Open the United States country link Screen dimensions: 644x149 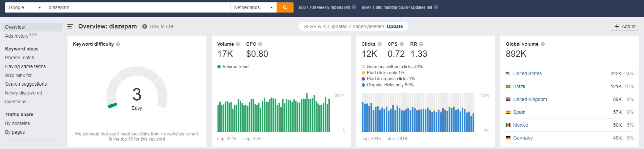click(x=527, y=73)
